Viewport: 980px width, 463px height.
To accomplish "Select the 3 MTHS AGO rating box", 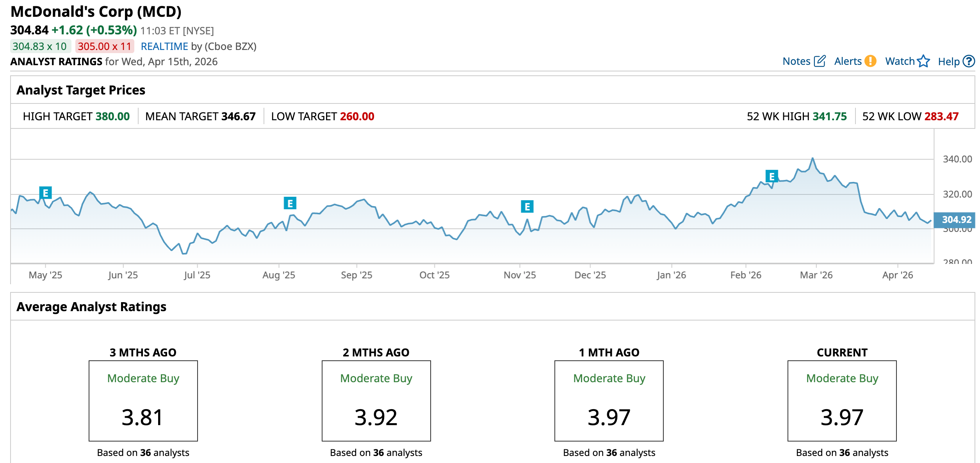I will tap(143, 401).
